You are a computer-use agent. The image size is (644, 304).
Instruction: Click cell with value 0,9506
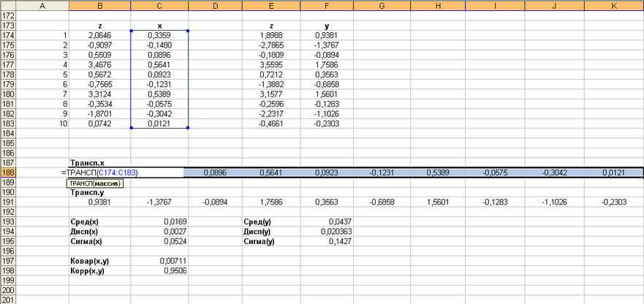pos(159,271)
